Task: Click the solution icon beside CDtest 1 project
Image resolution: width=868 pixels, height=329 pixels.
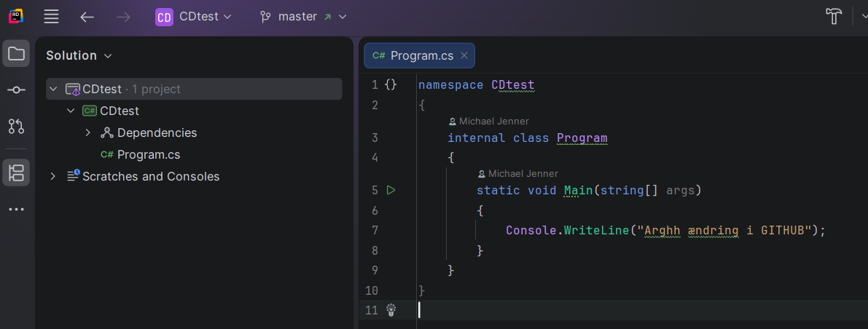Action: click(73, 89)
